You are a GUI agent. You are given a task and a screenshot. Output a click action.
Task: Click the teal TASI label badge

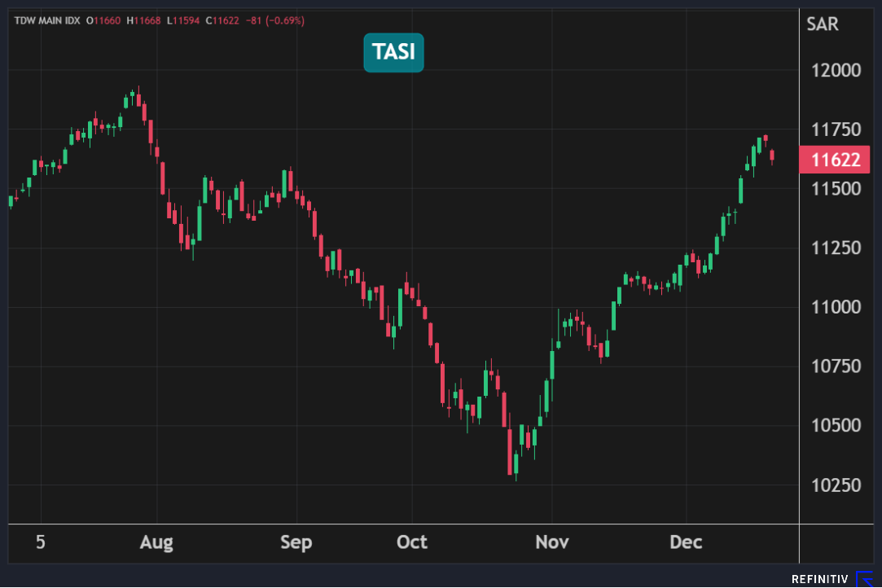click(x=393, y=52)
